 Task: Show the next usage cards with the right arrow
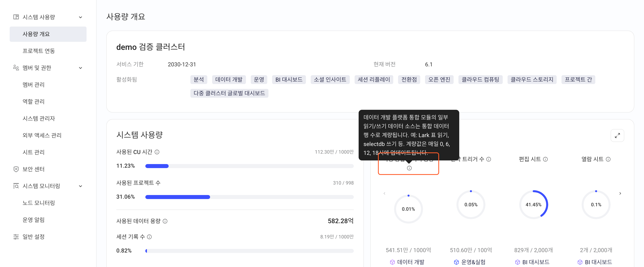620,193
